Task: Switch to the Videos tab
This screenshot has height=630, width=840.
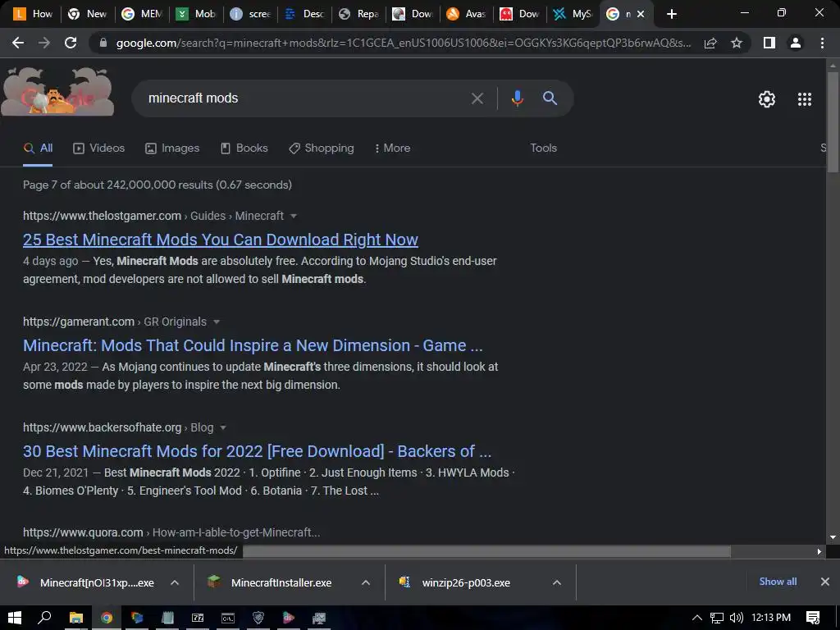Action: click(x=98, y=148)
